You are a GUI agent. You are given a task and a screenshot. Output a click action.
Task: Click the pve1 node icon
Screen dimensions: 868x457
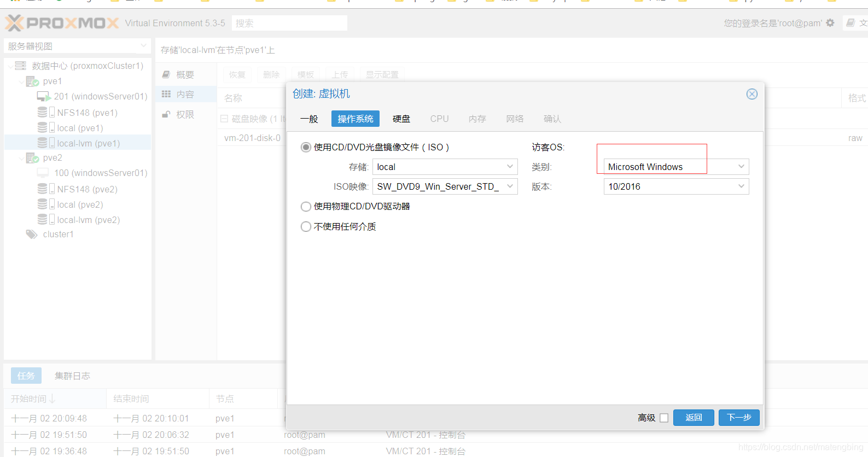[32, 81]
